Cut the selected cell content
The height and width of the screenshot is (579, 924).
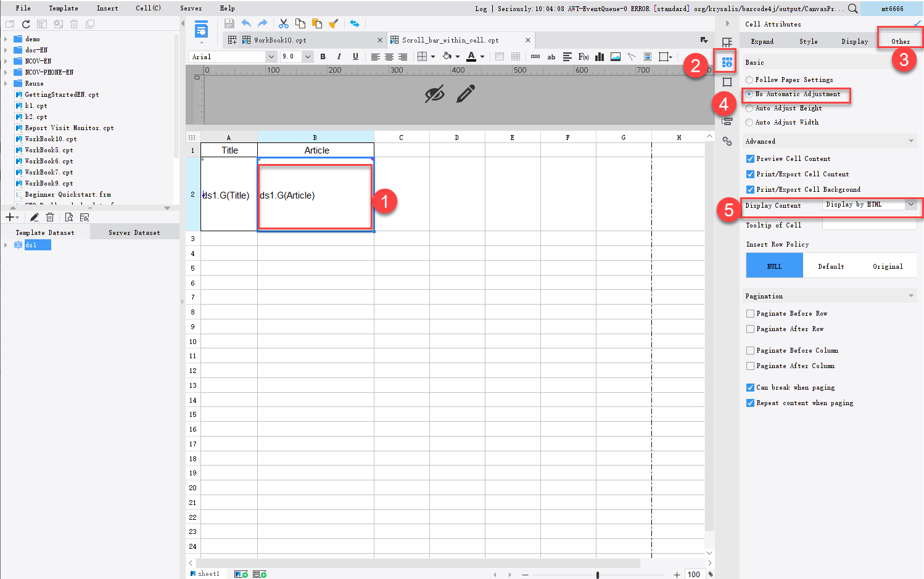click(x=284, y=23)
